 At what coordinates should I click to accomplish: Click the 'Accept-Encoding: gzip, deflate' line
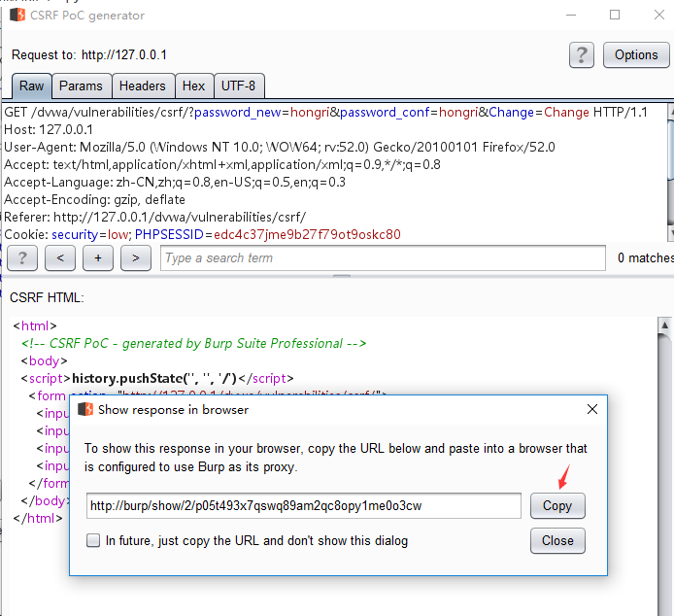coord(94,199)
